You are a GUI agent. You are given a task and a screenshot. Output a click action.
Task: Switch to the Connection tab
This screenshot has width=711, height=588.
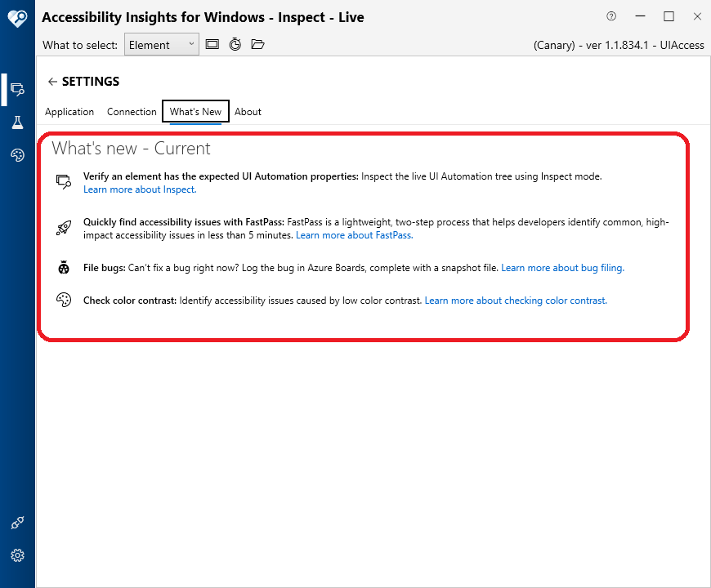(132, 112)
